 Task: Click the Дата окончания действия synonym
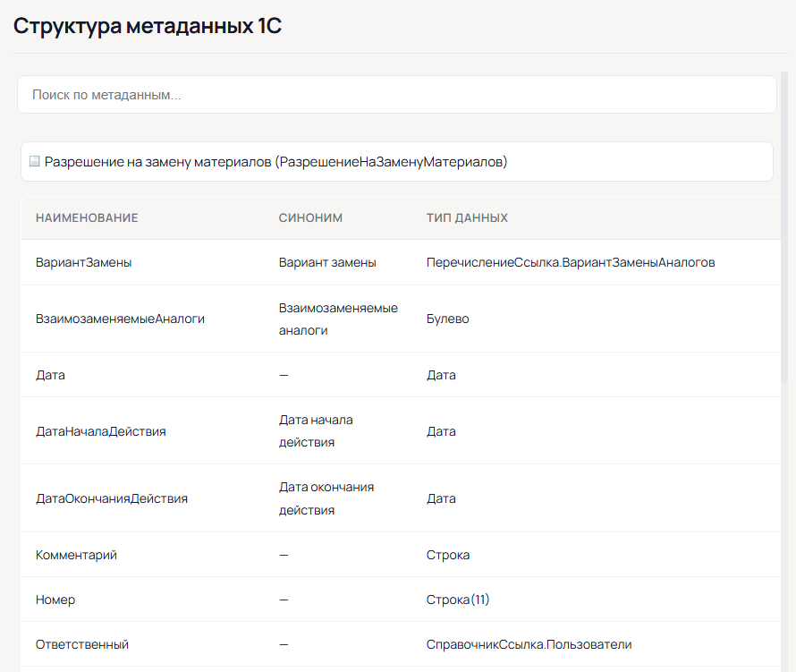coord(326,498)
